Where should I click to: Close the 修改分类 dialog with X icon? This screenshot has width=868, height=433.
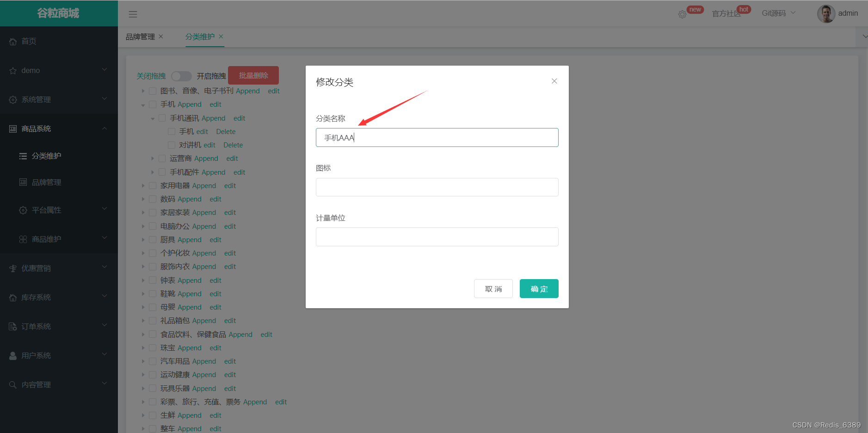click(x=554, y=81)
